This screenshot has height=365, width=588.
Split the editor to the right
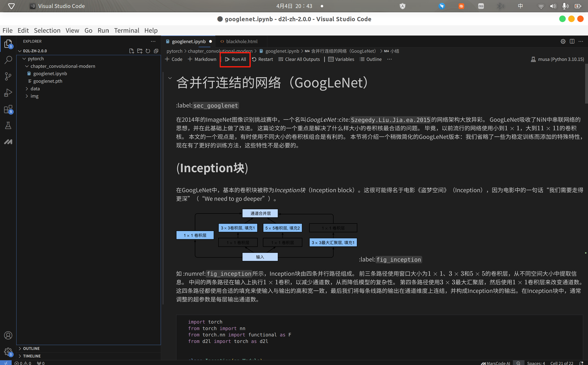pos(572,41)
